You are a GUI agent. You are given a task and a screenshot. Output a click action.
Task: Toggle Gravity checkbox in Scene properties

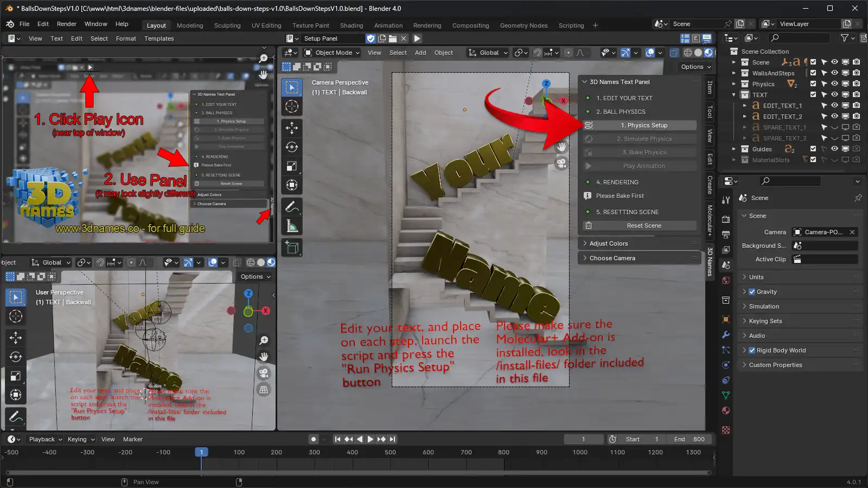752,292
